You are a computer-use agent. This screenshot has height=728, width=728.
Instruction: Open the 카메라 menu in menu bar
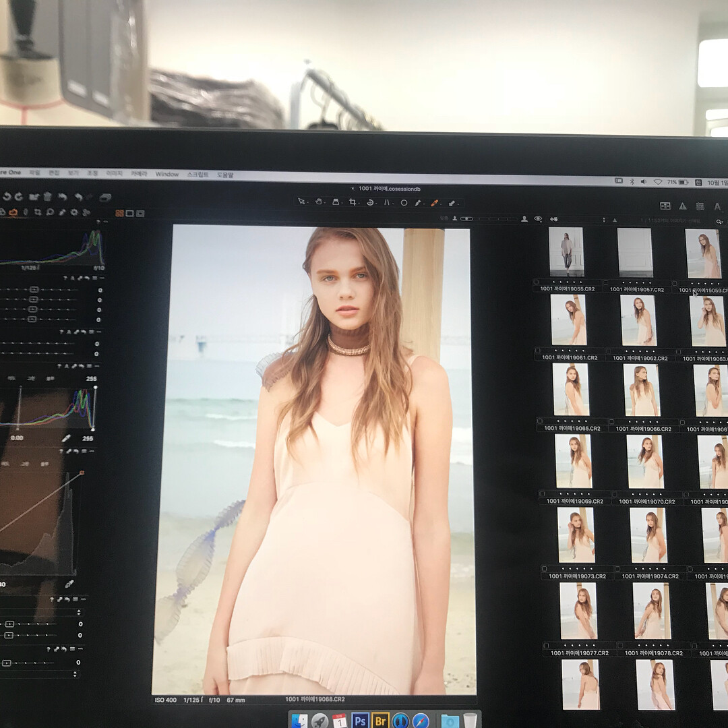[x=139, y=174]
